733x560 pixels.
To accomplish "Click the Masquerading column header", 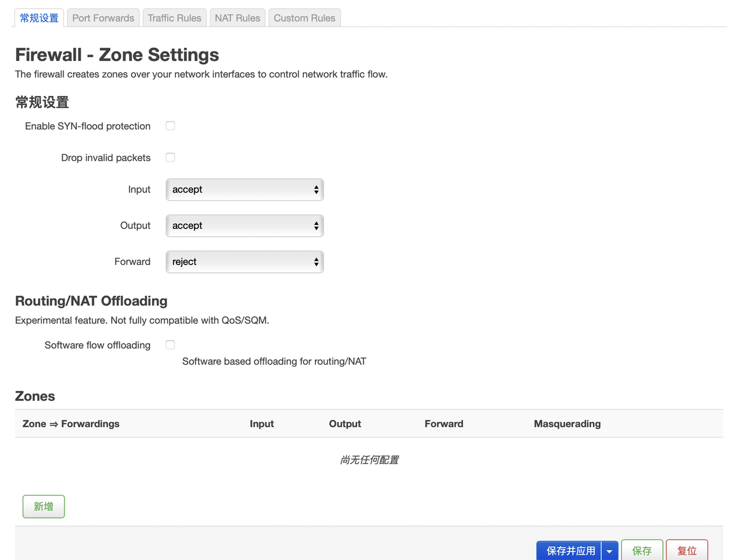I will [x=567, y=424].
